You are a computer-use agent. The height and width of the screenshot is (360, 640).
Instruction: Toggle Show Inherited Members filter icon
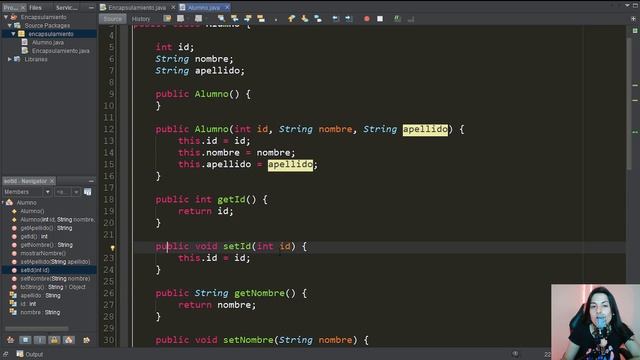(11, 340)
